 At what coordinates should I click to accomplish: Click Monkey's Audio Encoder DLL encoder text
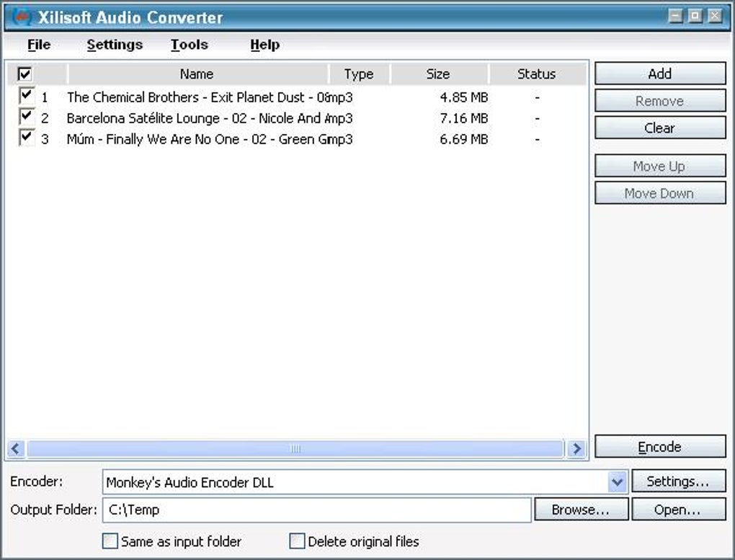click(x=190, y=482)
